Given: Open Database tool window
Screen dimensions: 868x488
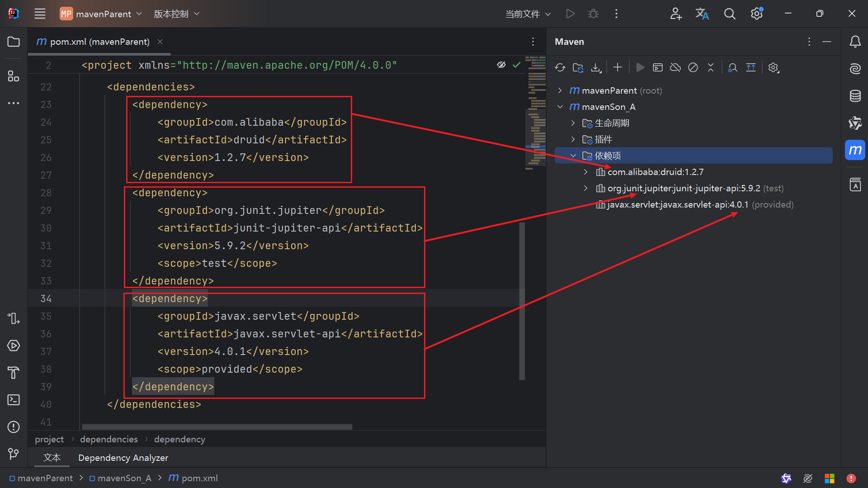Looking at the screenshot, I should click(855, 96).
